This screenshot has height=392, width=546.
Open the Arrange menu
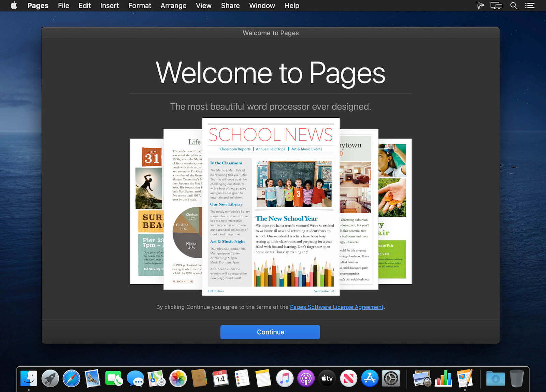(x=173, y=5)
